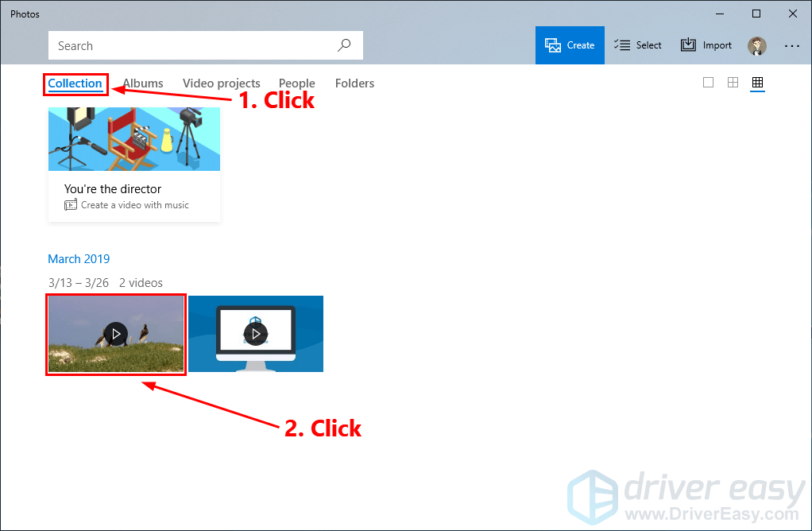812x531 pixels.
Task: Close the Photos window
Action: coord(792,14)
